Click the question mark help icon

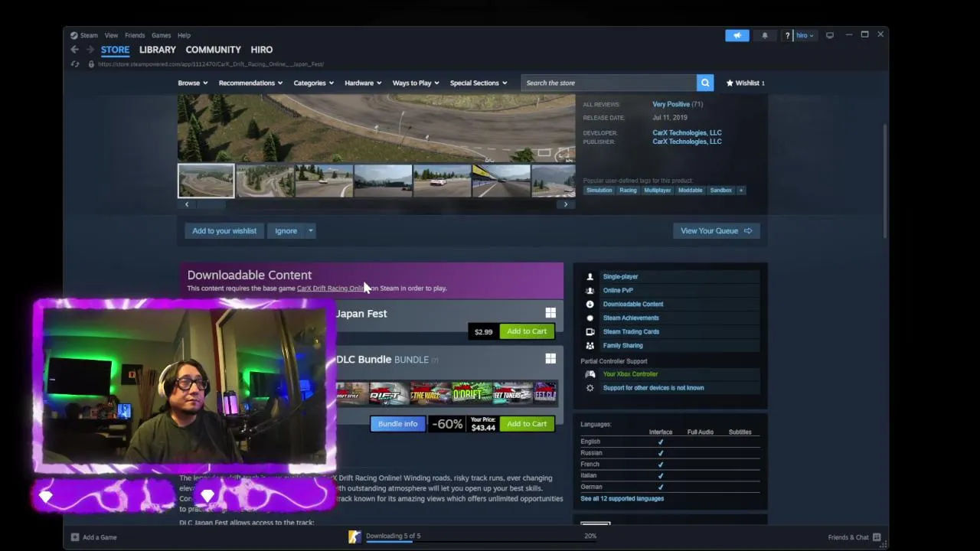pos(787,35)
